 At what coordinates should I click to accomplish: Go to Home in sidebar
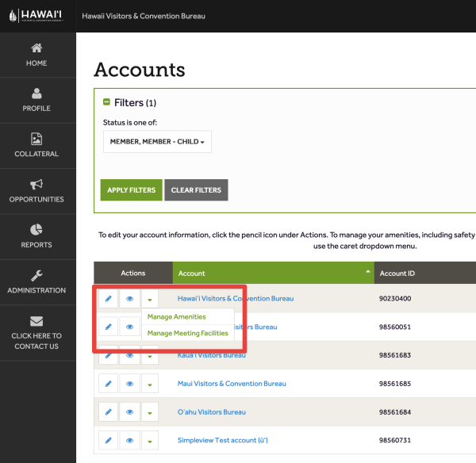36,55
